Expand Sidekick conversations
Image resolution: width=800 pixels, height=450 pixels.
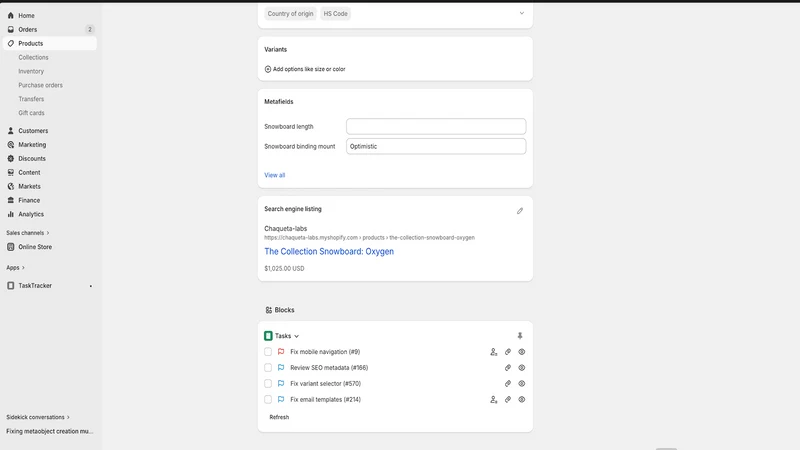click(38, 417)
